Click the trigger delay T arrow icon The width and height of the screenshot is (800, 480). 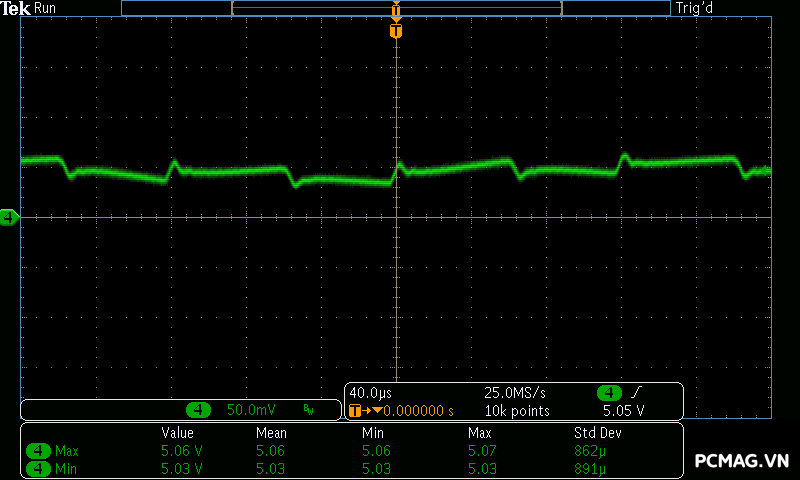358,410
